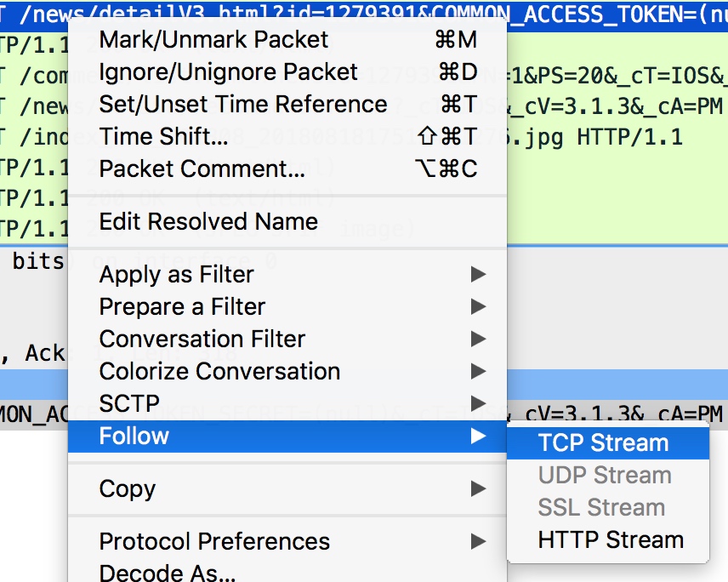The image size is (728, 582).
Task: Open Colorize Conversation submenu
Action: click(287, 371)
